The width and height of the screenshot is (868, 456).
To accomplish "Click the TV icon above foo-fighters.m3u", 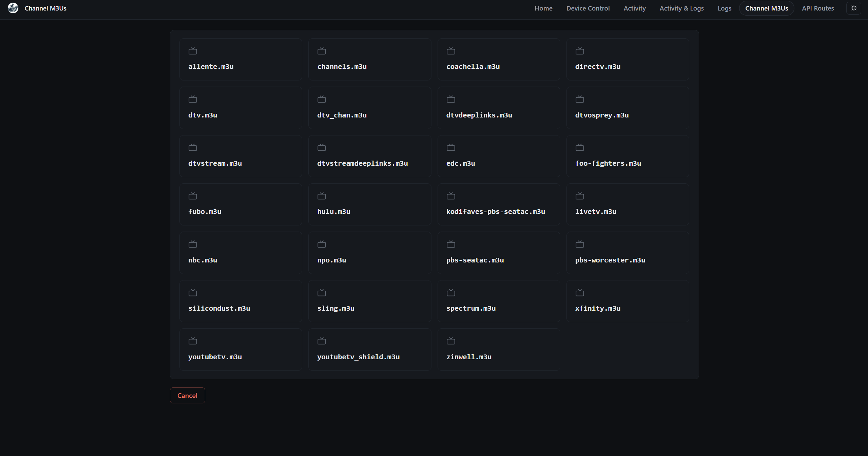I will 580,147.
